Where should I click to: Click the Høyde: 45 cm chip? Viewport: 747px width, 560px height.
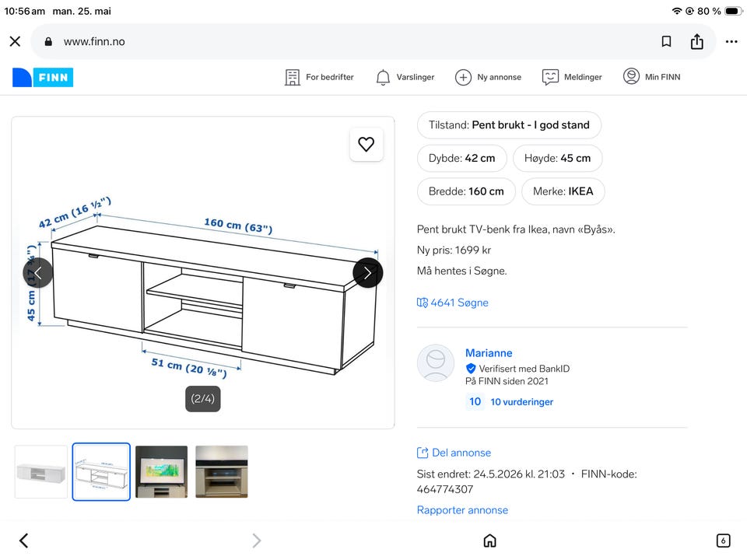(x=557, y=158)
